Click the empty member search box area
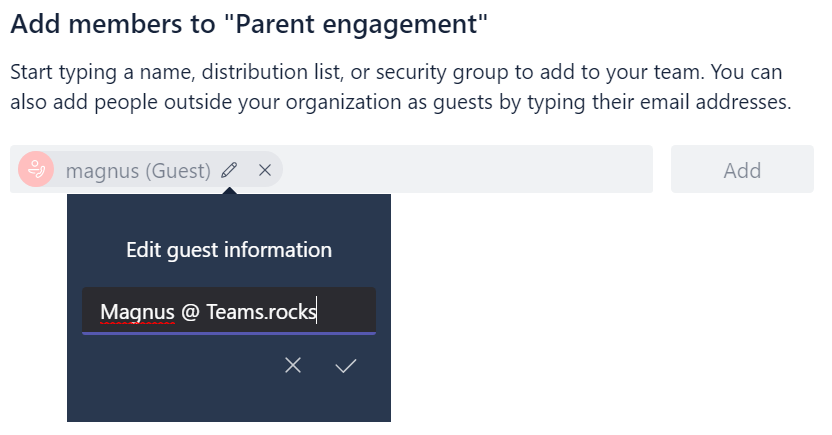This screenshot has width=832, height=435. coord(460,170)
